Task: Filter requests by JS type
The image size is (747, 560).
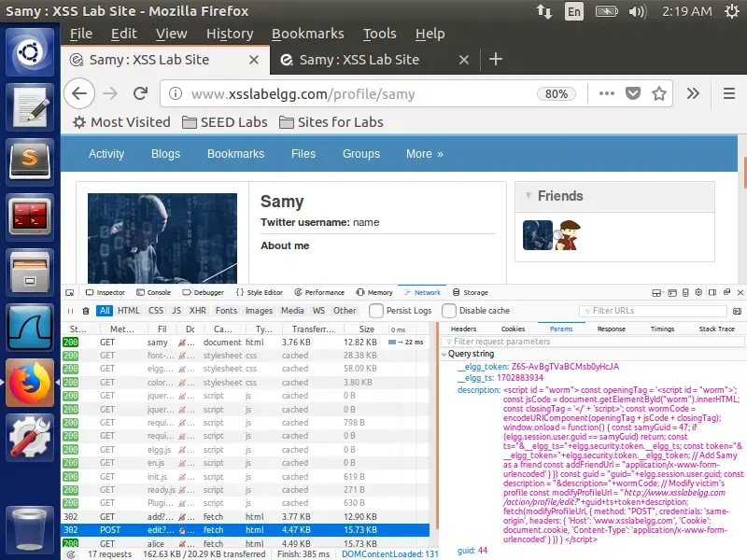Action: [176, 311]
